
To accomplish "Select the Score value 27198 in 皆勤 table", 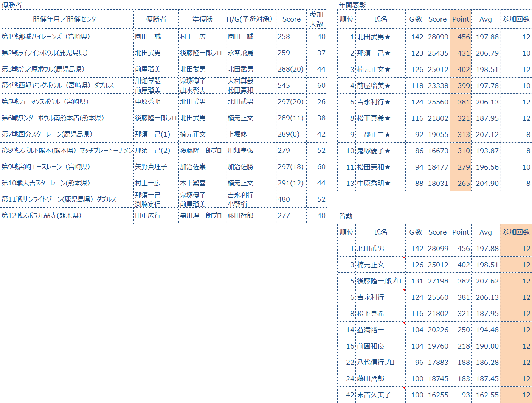I will pos(438,281).
